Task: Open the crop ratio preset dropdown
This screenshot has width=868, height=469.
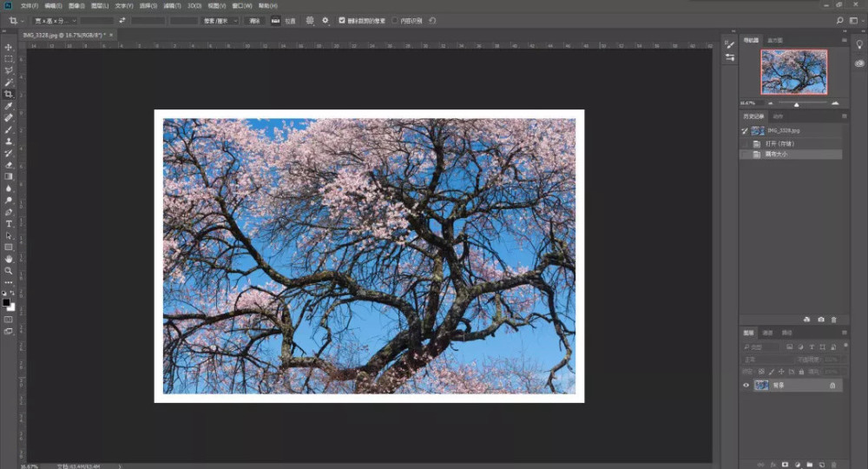Action: (x=56, y=20)
